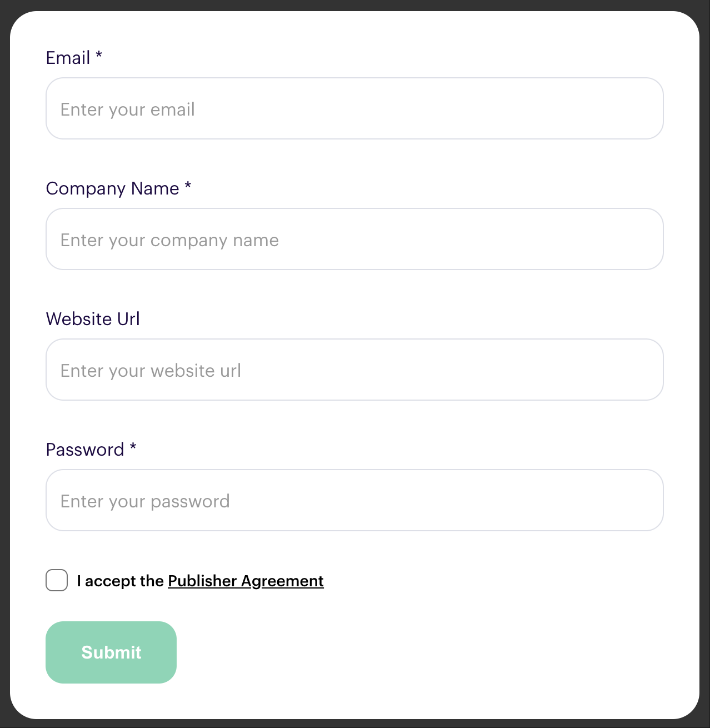Open the Publisher Agreement link
The height and width of the screenshot is (728, 710).
(x=246, y=581)
